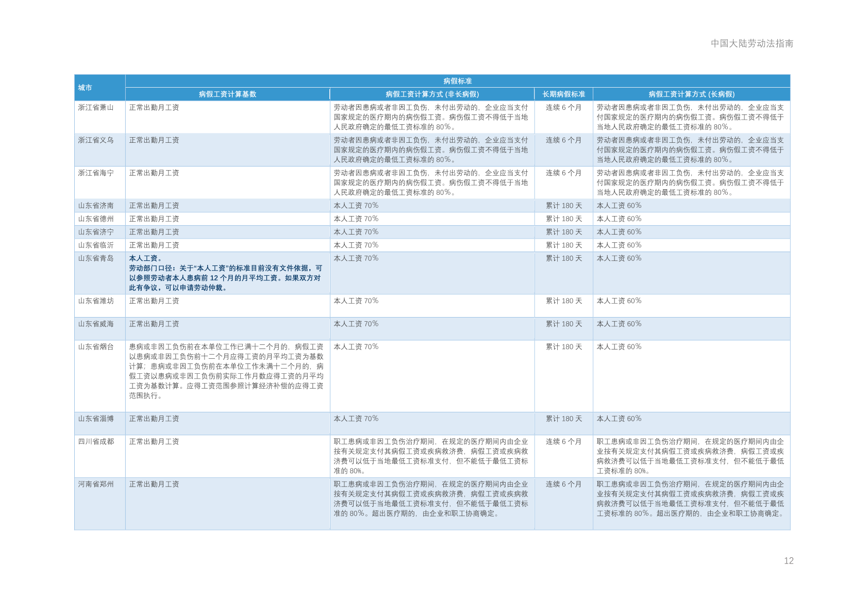Select the 病假工资计算方式 (非长病假) header
Image resolution: width=868 pixels, height=614 pixels.
click(x=432, y=94)
